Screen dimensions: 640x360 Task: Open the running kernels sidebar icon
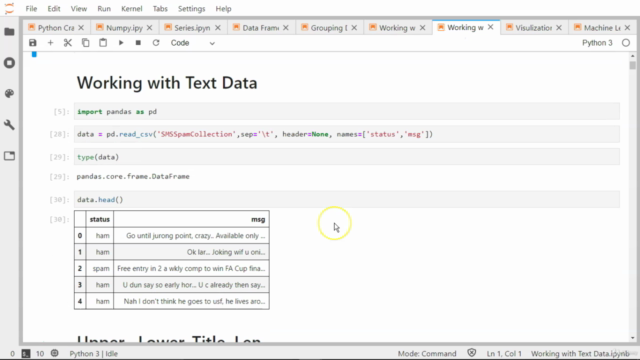pyautogui.click(x=9, y=63)
